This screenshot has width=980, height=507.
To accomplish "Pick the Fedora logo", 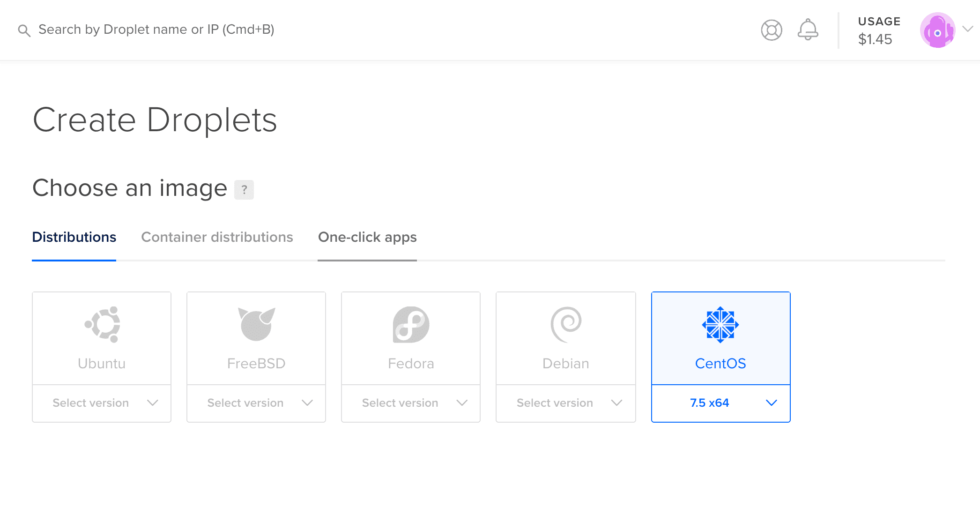I will [x=411, y=324].
